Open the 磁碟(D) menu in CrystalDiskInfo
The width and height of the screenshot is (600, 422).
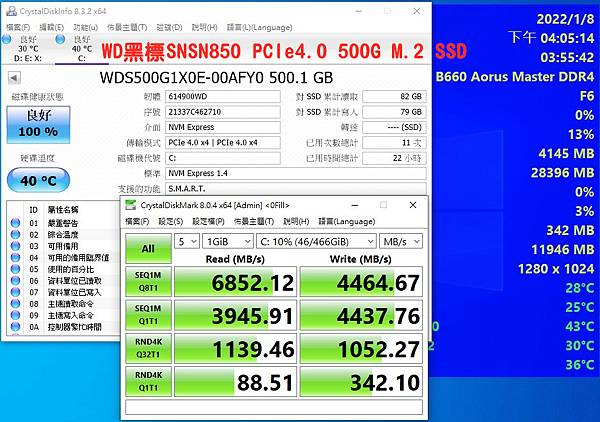(x=170, y=27)
